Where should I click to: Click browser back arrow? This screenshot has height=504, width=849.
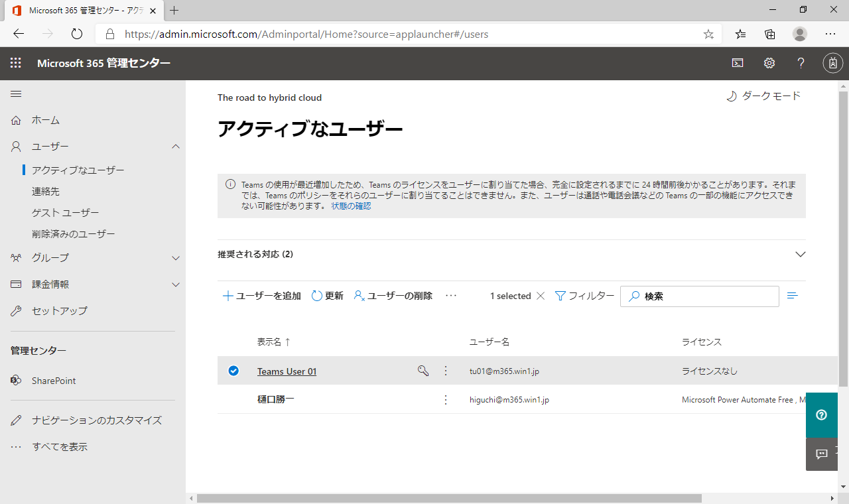tap(19, 34)
